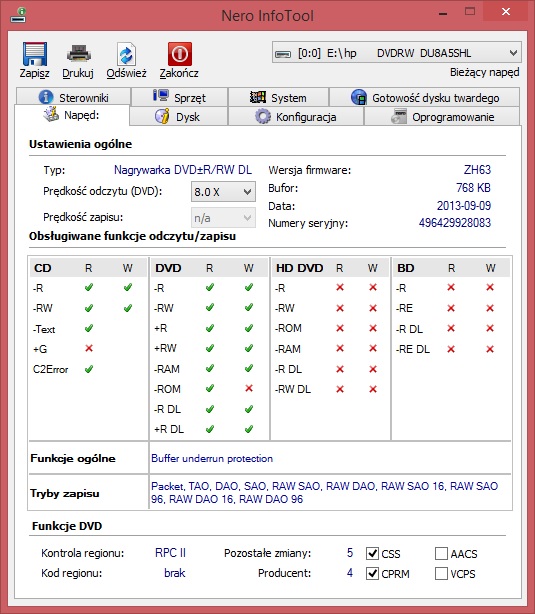The height and width of the screenshot is (614, 535).
Task: Click the buffer value 768 KB
Action: [473, 188]
